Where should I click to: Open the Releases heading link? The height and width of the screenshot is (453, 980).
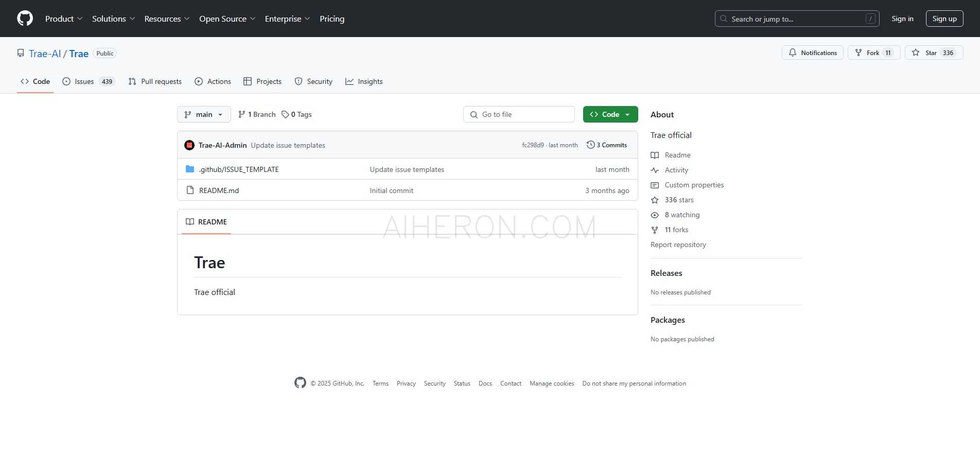[666, 273]
